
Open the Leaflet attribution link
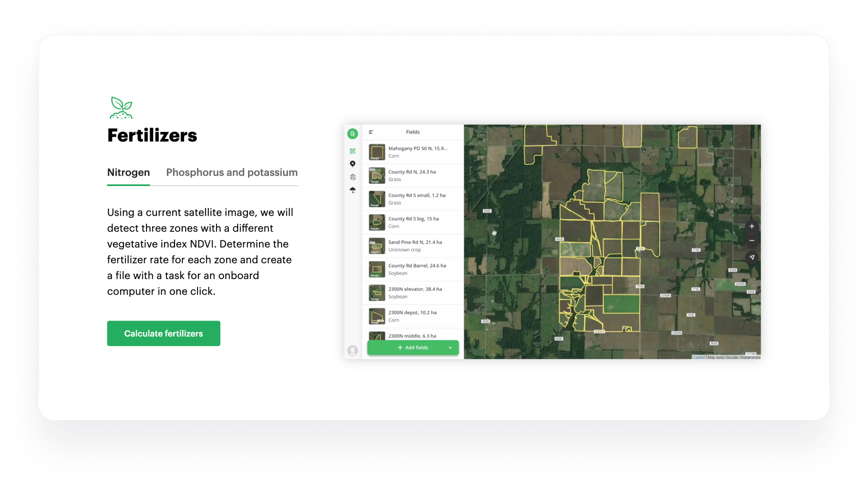[699, 357]
